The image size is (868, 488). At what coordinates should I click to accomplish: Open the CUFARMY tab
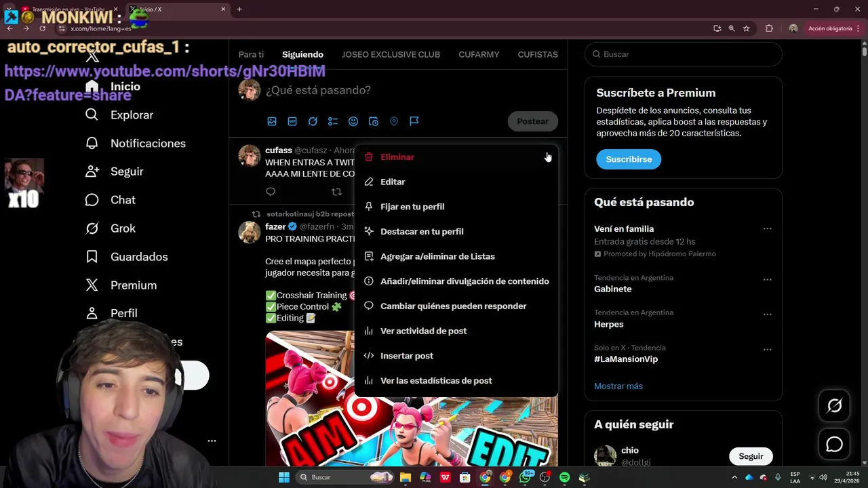click(479, 54)
